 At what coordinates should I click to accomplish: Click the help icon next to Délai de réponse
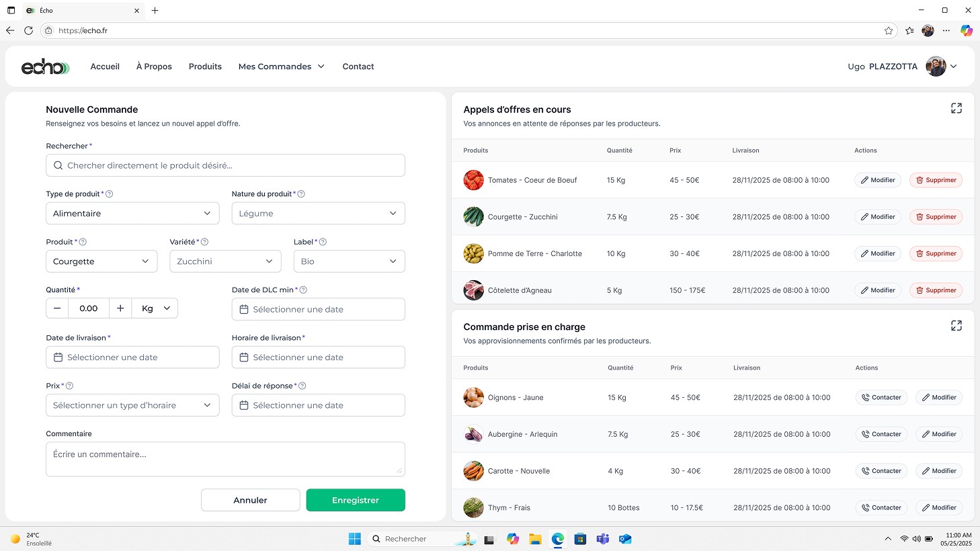click(x=302, y=386)
